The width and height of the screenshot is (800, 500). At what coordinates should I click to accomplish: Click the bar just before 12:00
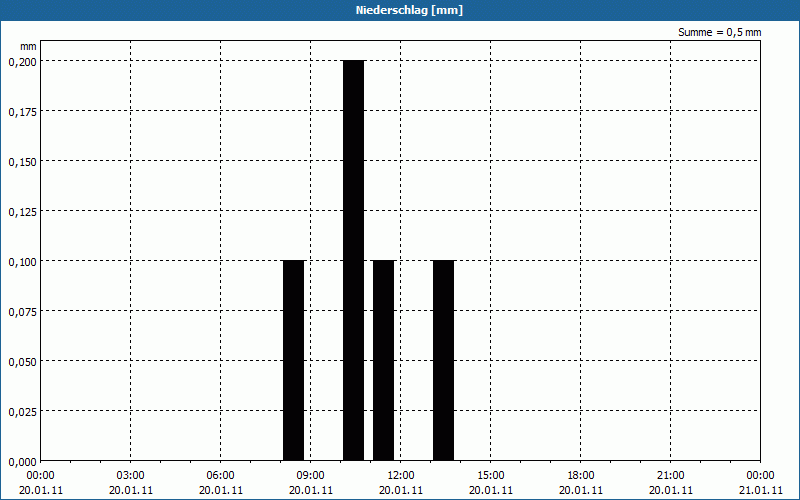(384, 361)
